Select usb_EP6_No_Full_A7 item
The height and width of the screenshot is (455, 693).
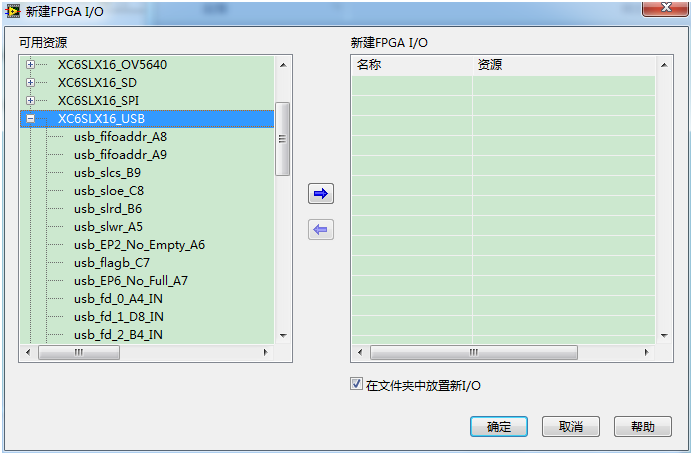pos(131,281)
